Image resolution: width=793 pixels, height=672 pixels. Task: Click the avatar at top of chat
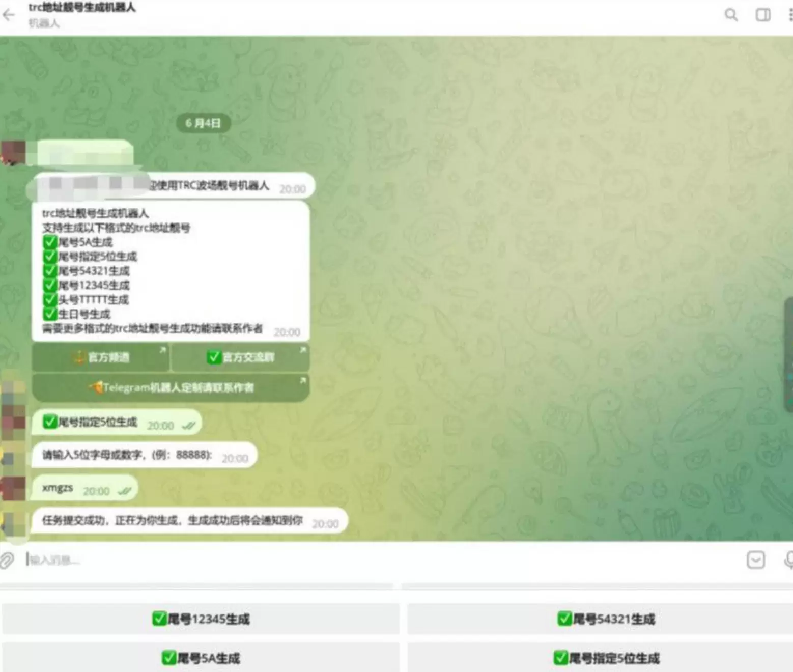point(13,153)
